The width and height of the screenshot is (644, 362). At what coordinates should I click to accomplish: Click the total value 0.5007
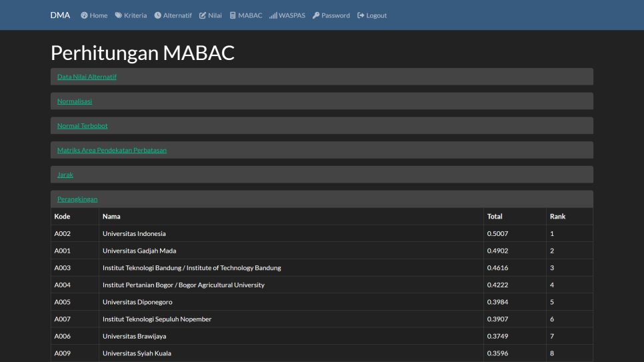click(x=497, y=233)
